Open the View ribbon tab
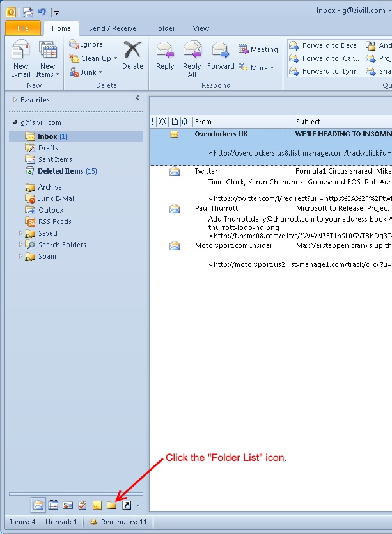This screenshot has width=392, height=534. coord(201,28)
